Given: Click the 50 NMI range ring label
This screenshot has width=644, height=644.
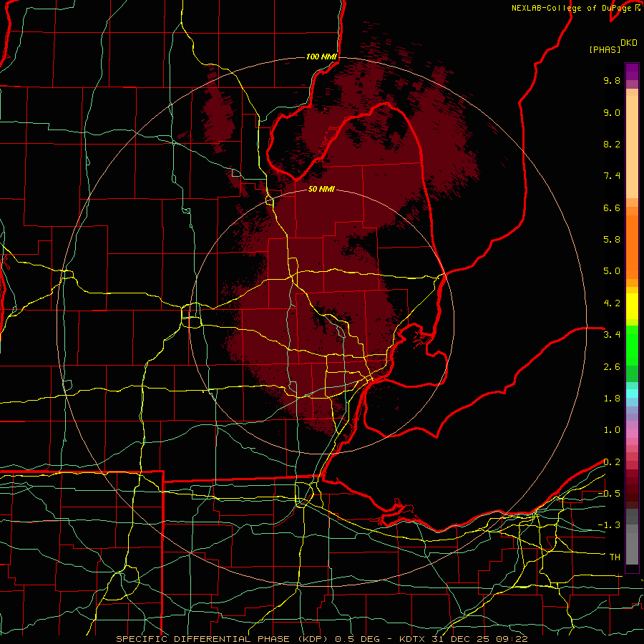Looking at the screenshot, I should coord(321,189).
